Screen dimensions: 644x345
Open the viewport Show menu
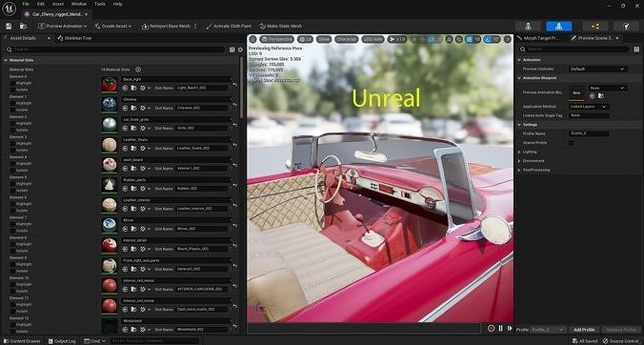point(324,39)
